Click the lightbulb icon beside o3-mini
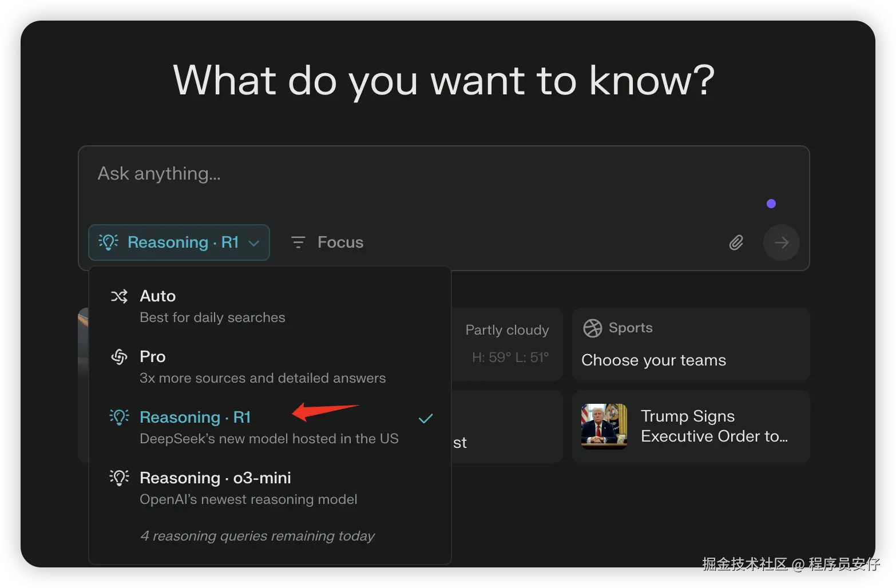 click(x=119, y=478)
